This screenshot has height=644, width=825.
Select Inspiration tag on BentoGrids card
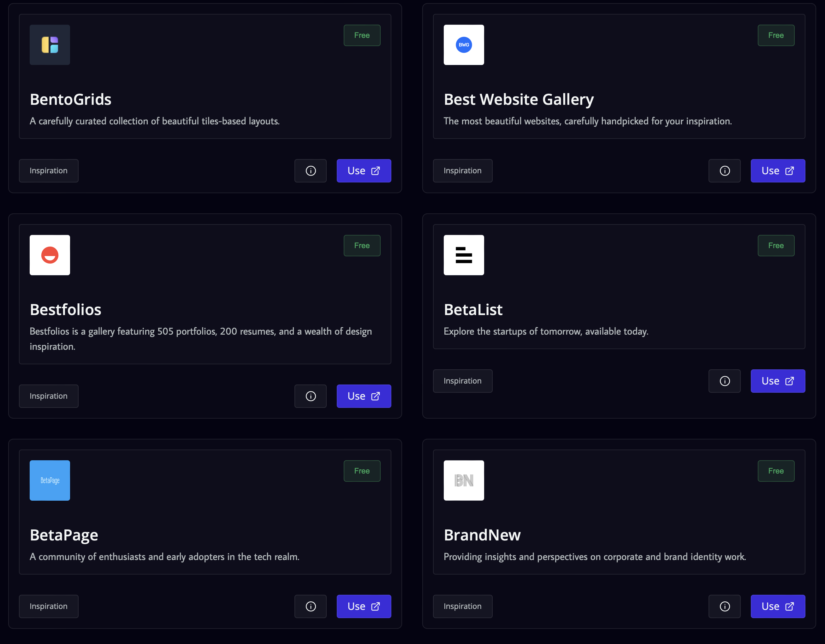(x=49, y=171)
